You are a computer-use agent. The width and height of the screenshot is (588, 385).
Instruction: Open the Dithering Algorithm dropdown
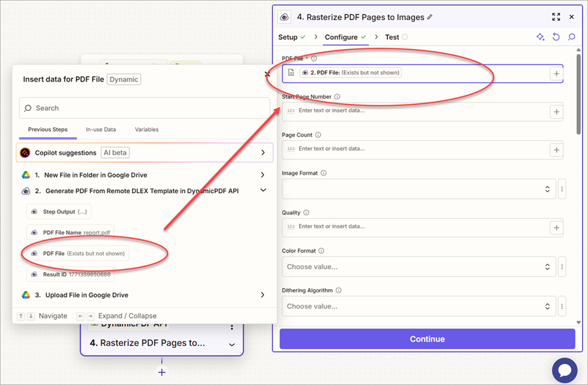[x=418, y=306]
